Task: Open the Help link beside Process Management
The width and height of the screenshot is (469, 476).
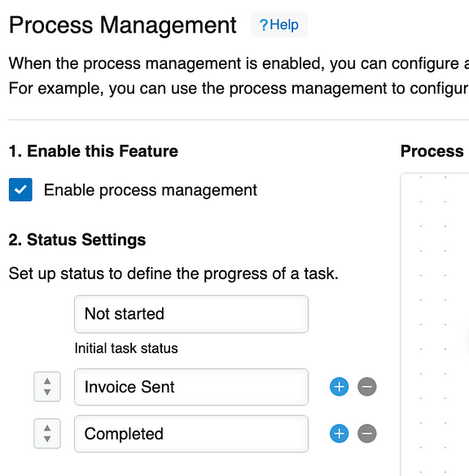Action: (278, 24)
